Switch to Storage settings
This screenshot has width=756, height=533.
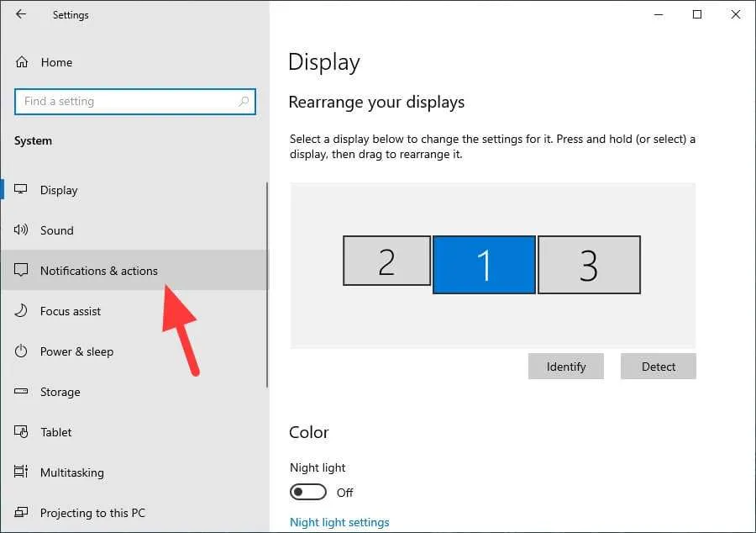[x=134, y=392]
